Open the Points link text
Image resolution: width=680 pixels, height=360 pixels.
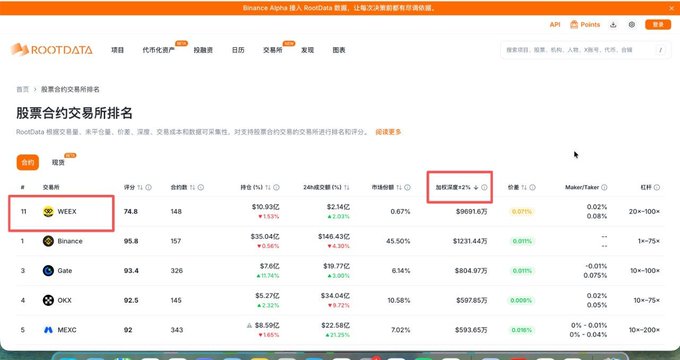coord(590,25)
